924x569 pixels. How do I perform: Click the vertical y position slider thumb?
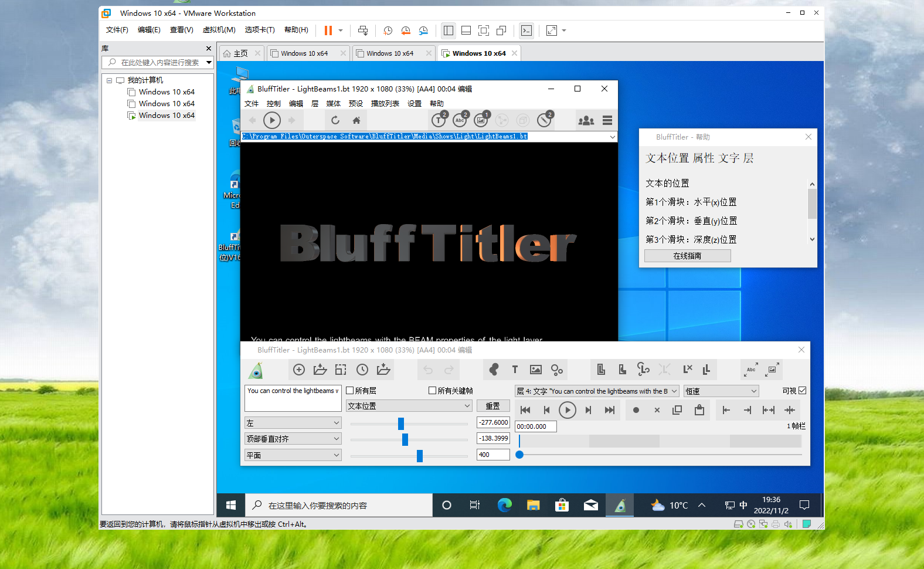point(405,439)
